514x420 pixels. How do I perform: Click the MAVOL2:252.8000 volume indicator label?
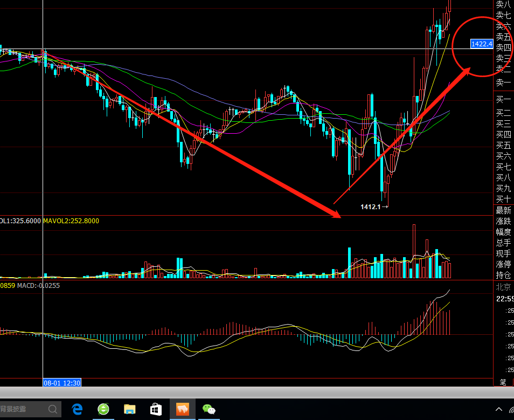[x=71, y=221]
